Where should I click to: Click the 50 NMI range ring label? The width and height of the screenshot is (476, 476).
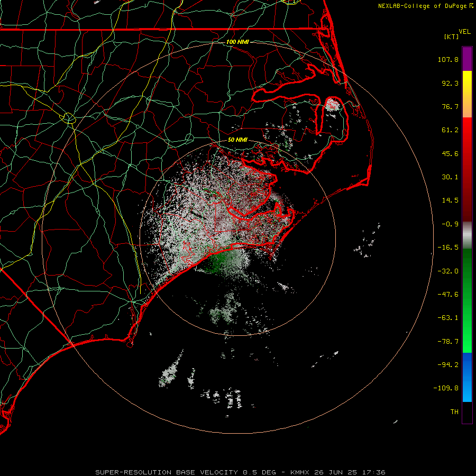coord(237,140)
